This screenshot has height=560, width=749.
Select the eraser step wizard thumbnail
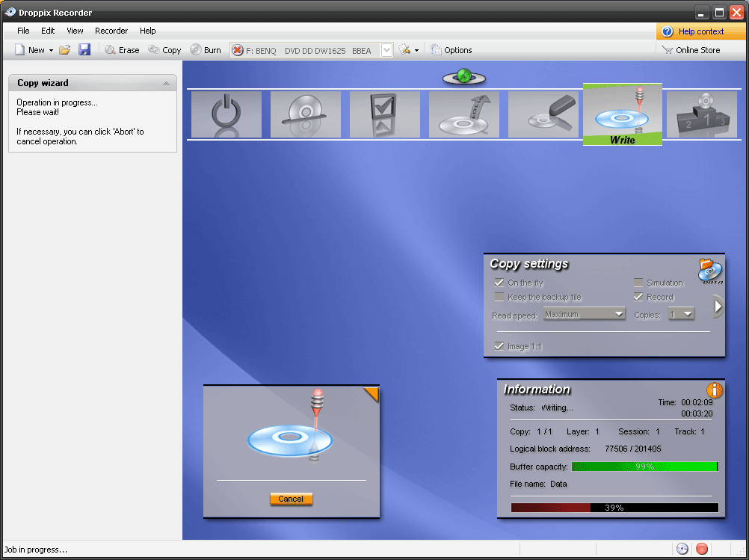coord(543,114)
